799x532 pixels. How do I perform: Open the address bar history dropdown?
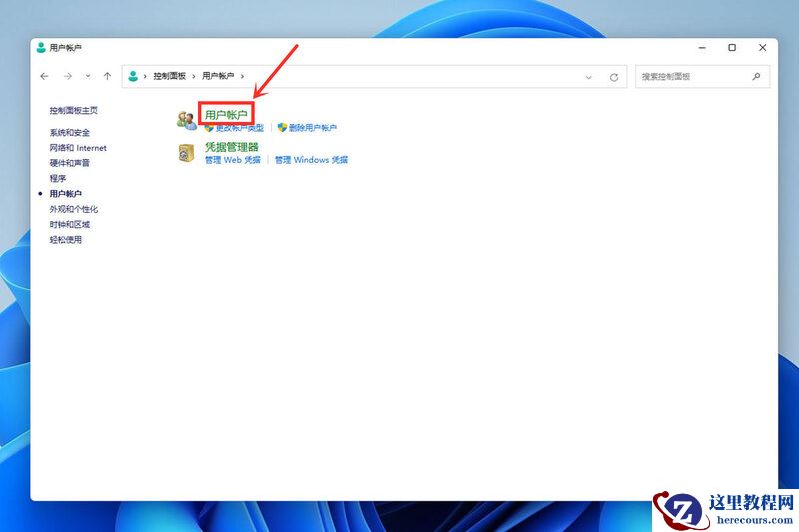[588, 77]
